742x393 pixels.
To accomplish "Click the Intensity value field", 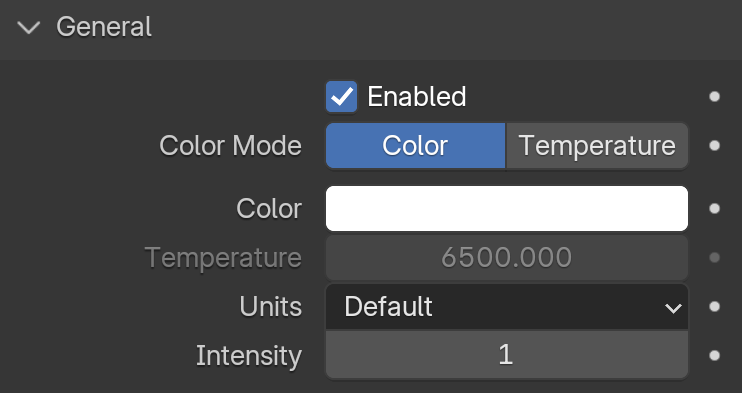I will point(507,355).
